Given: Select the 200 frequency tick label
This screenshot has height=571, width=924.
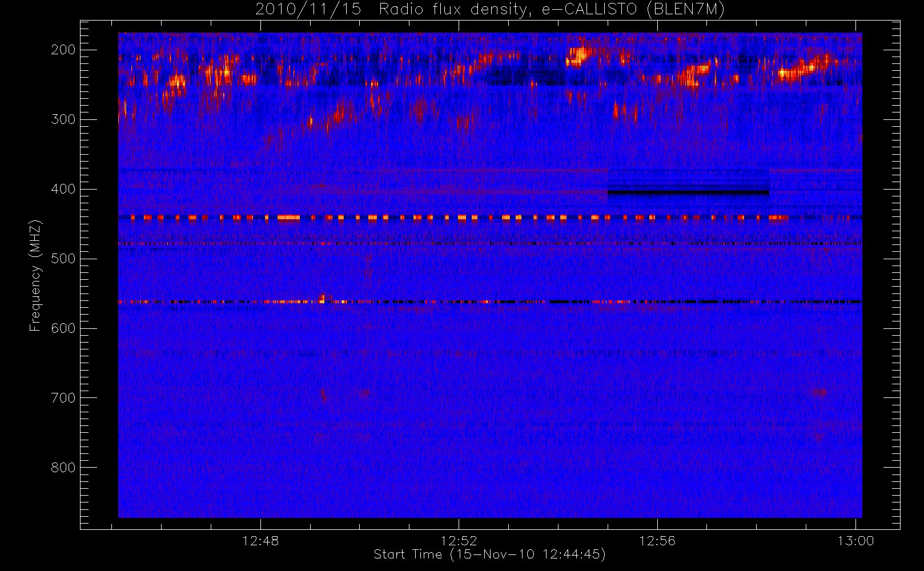Looking at the screenshot, I should 63,50.
